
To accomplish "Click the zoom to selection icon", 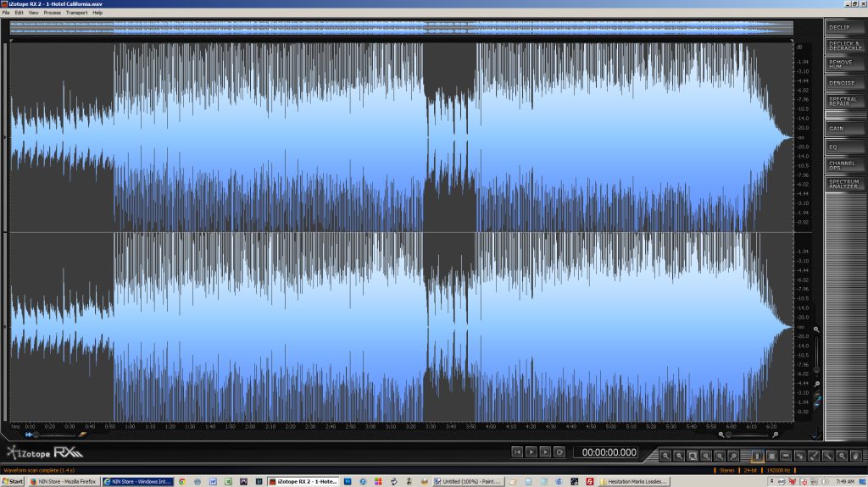I will pos(693,456).
